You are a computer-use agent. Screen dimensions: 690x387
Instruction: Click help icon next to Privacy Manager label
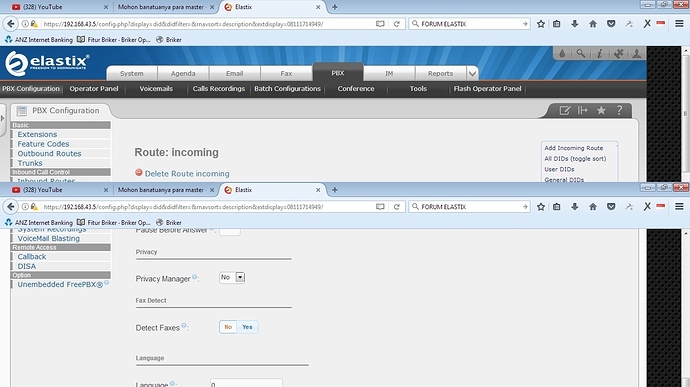click(x=194, y=276)
